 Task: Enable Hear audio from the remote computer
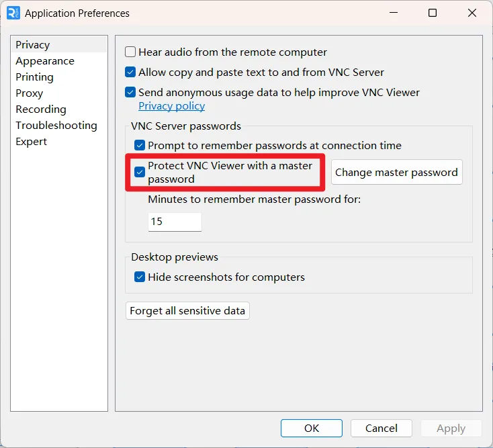(x=130, y=52)
